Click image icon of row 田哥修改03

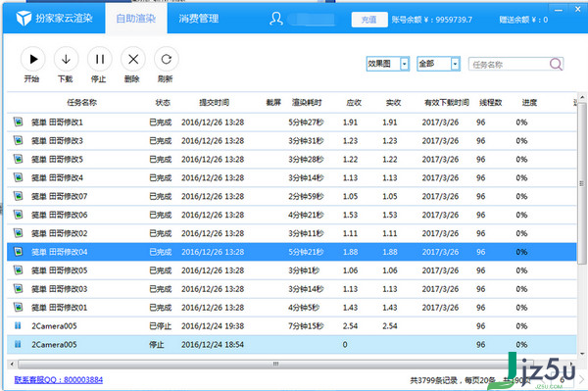[18, 289]
